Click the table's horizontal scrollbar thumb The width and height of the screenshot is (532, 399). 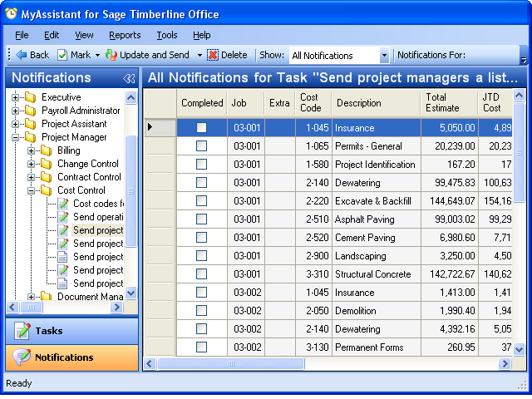[x=231, y=364]
